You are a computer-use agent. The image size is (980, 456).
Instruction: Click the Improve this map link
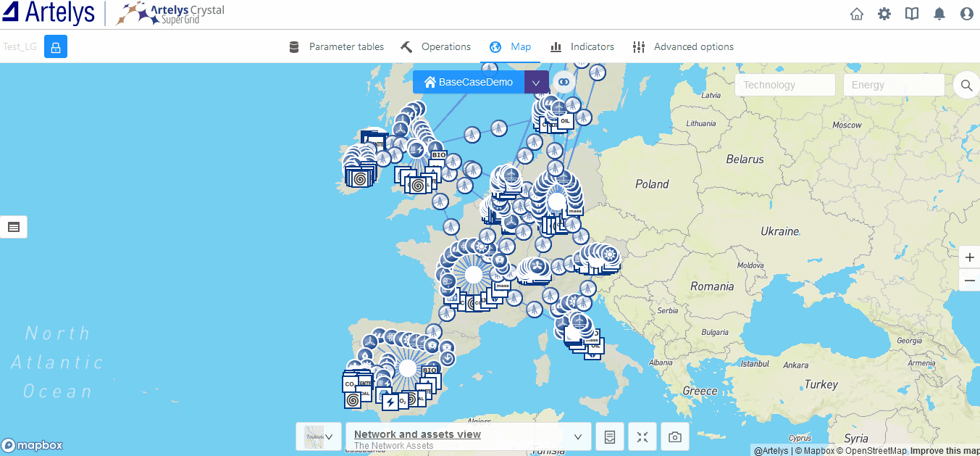tap(945, 451)
